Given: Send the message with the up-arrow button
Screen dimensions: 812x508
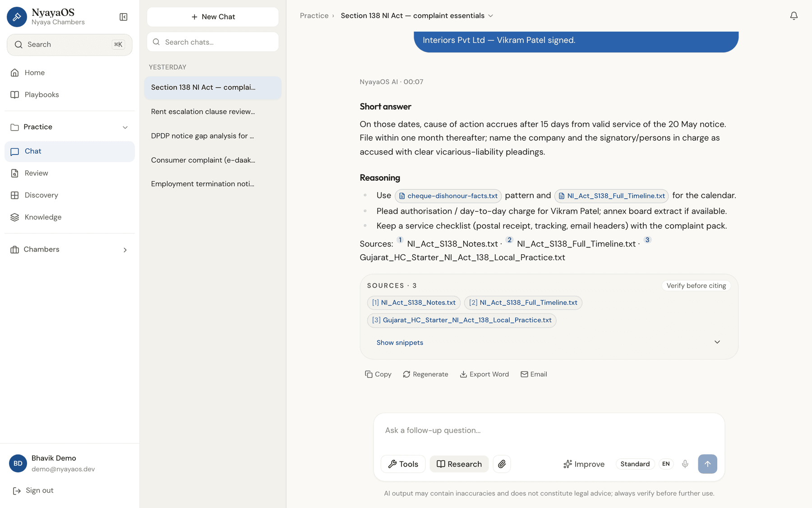Looking at the screenshot, I should point(707,464).
